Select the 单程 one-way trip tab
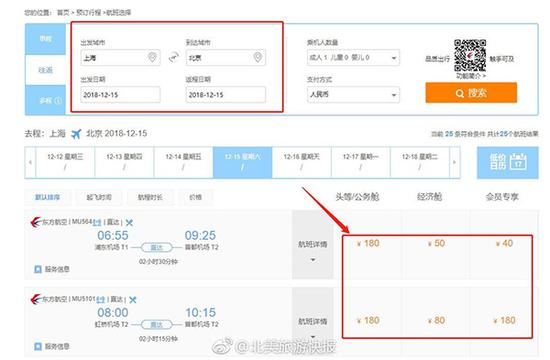The height and width of the screenshot is (360, 550). pyautogui.click(x=45, y=39)
